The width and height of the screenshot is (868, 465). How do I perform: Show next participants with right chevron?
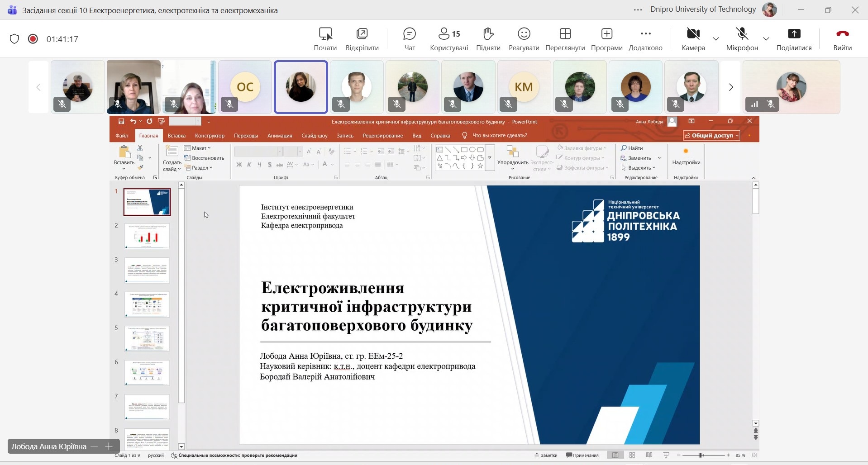(x=730, y=87)
